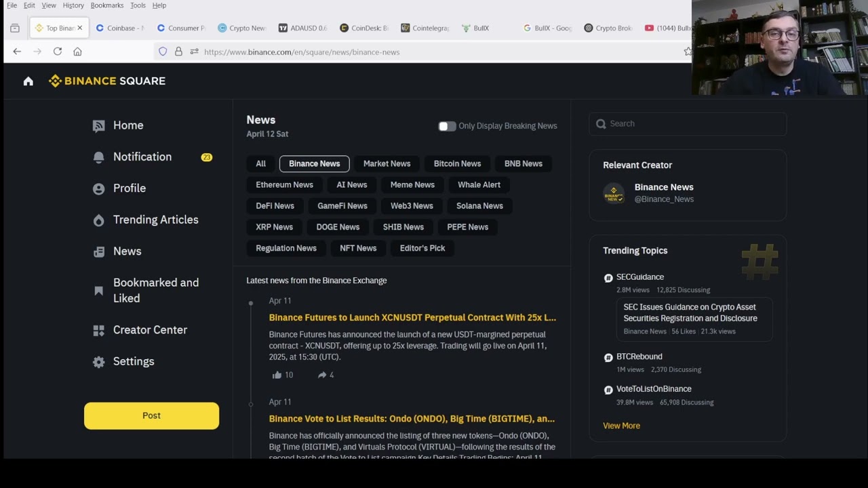Select the Binance News filter
This screenshot has height=488, width=868.
[315, 164]
